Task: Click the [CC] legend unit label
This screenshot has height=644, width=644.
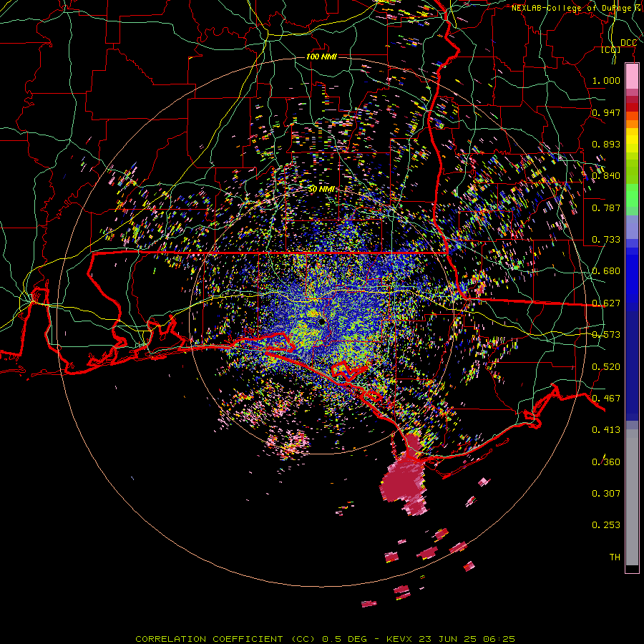Action: 611,50
